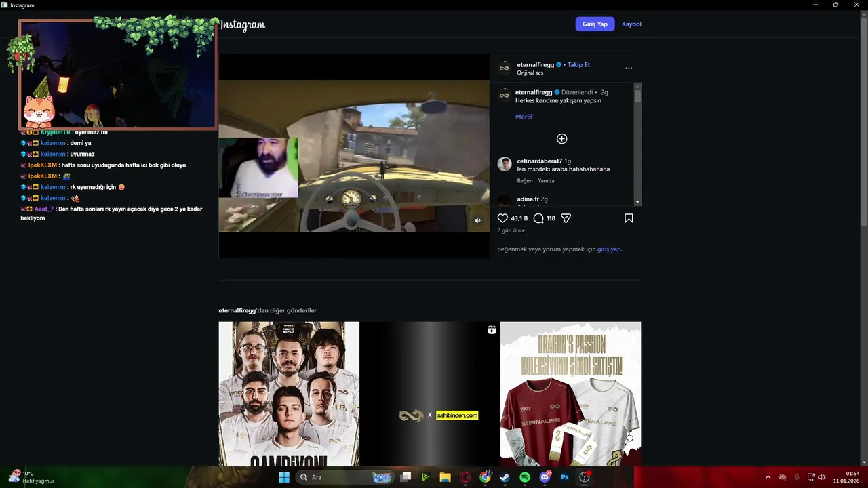This screenshot has width=868, height=488.
Task: Mute or unmute the video sound
Action: [x=477, y=220]
